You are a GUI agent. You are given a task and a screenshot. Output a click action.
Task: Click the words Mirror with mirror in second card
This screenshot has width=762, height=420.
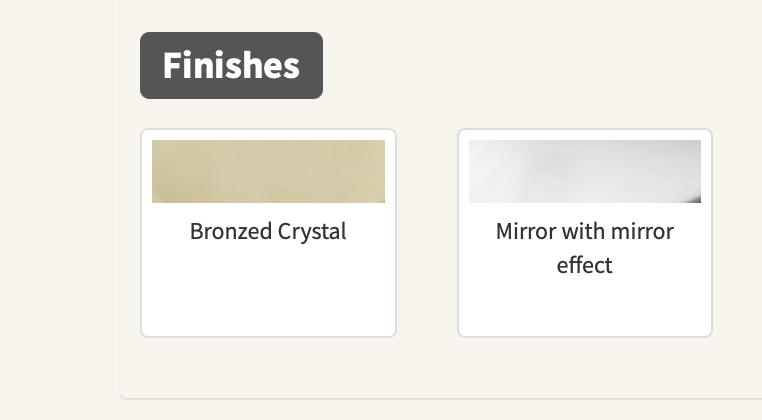click(584, 232)
